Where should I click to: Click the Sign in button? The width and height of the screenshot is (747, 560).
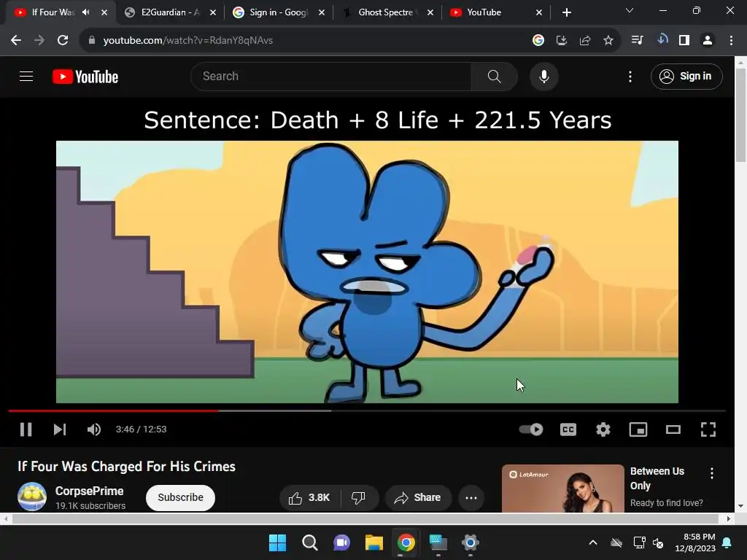pyautogui.click(x=686, y=76)
